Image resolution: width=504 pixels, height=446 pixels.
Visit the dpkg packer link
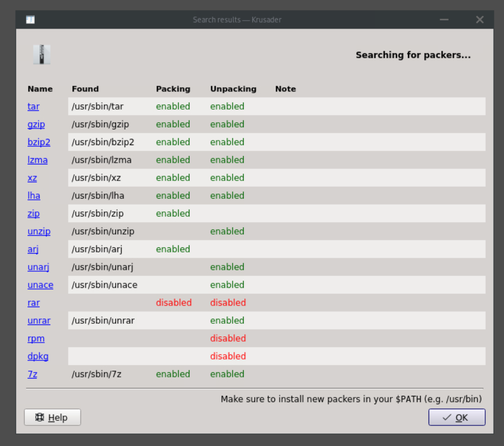(x=38, y=356)
